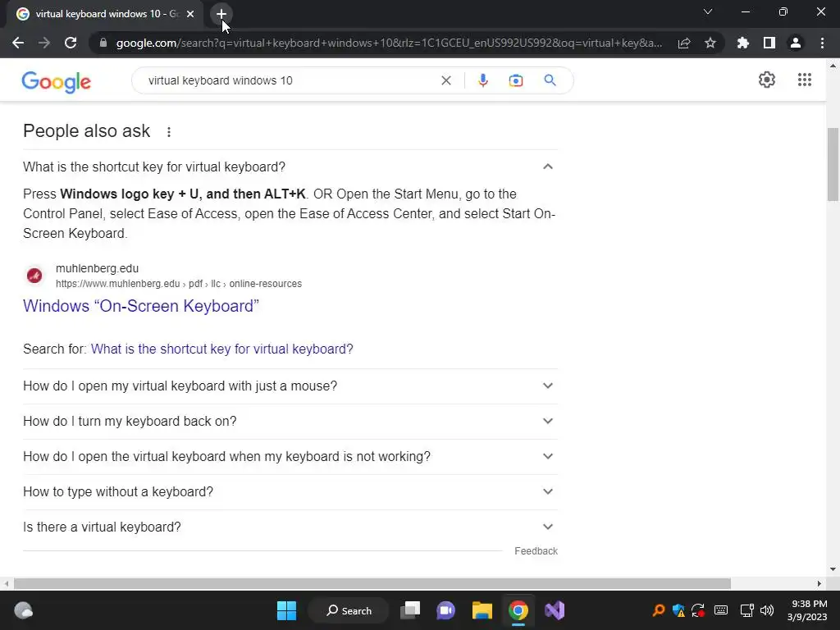Search by voice microphone icon

coord(482,80)
